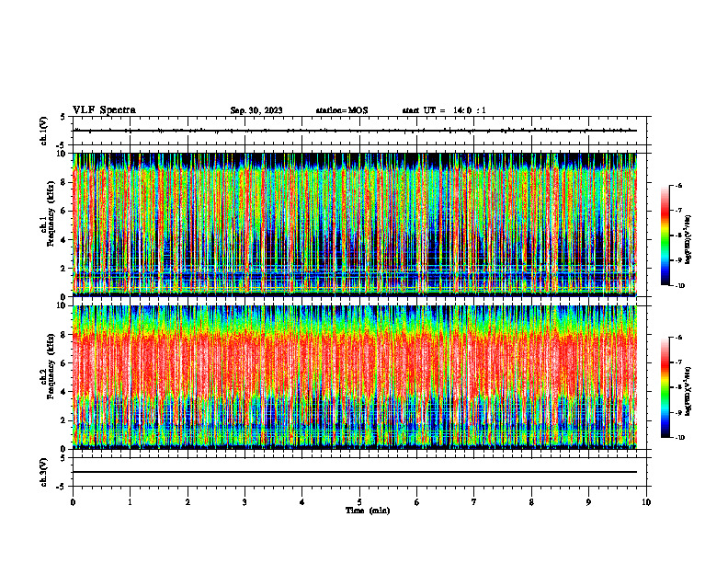Click the "station=MOS" label
The height and width of the screenshot is (563, 728).
[x=342, y=110]
